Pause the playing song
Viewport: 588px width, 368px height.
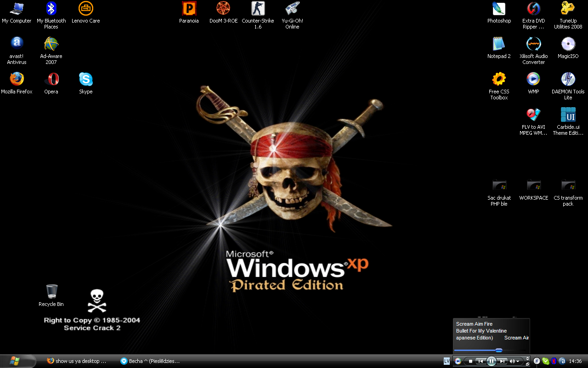[x=491, y=361]
